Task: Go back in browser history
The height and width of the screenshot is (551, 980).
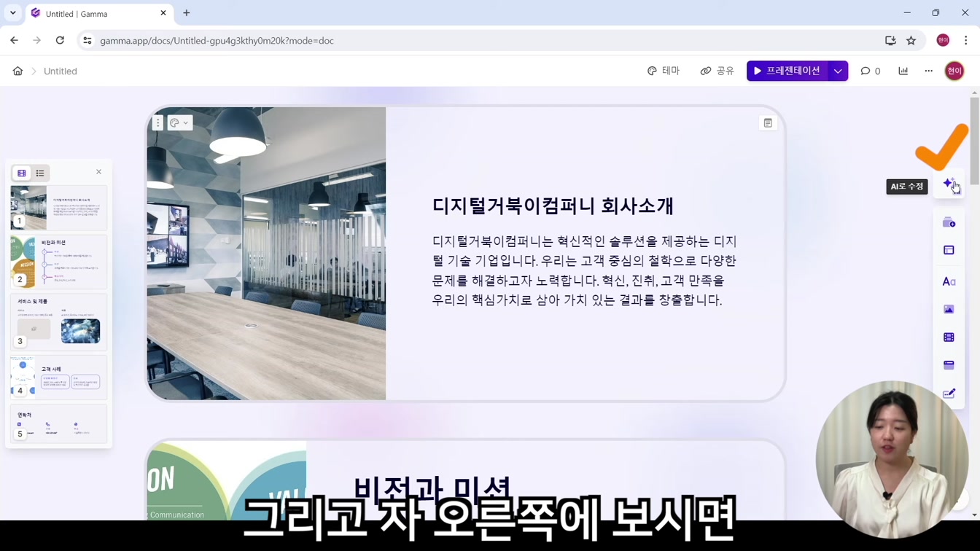Action: [15, 41]
